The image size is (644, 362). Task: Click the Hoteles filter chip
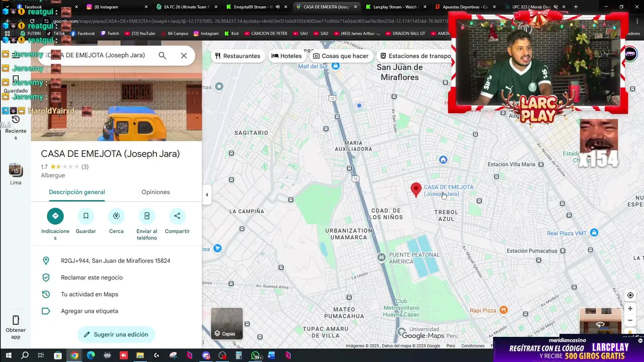click(x=286, y=56)
